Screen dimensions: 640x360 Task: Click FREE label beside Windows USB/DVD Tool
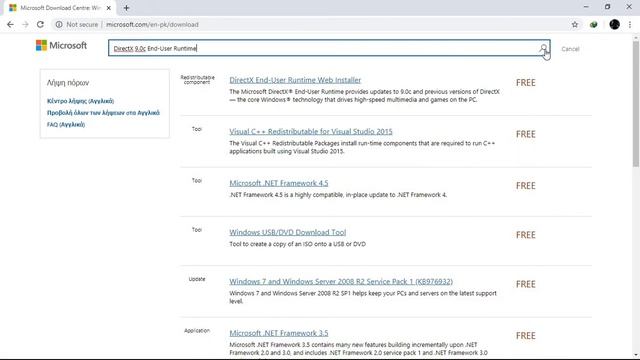pyautogui.click(x=526, y=235)
